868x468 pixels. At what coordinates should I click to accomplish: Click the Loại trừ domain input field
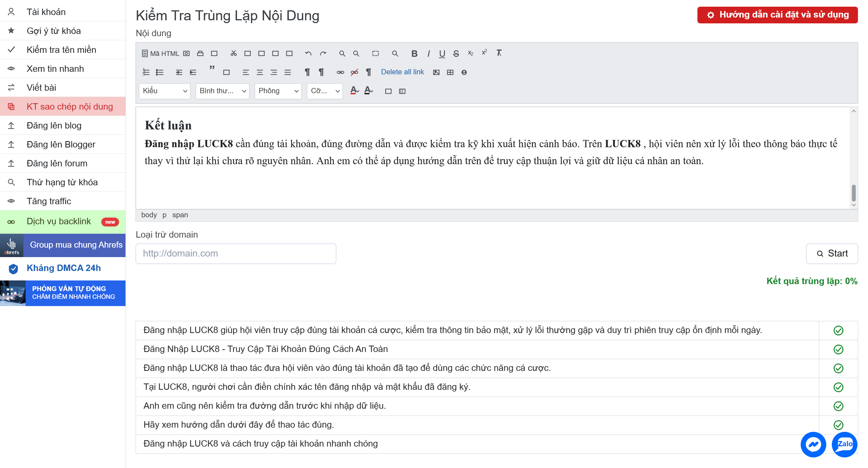coord(236,253)
